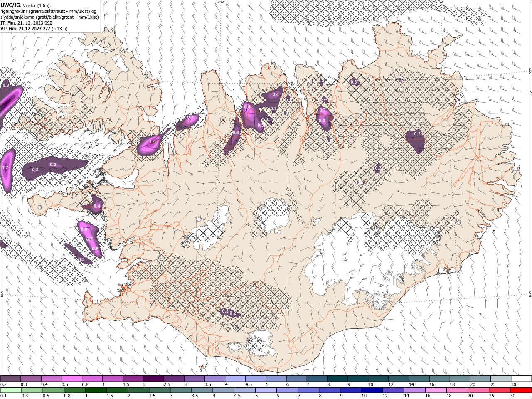
Task: Pick the light pink swatch labeled 16
Action: tap(435, 390)
